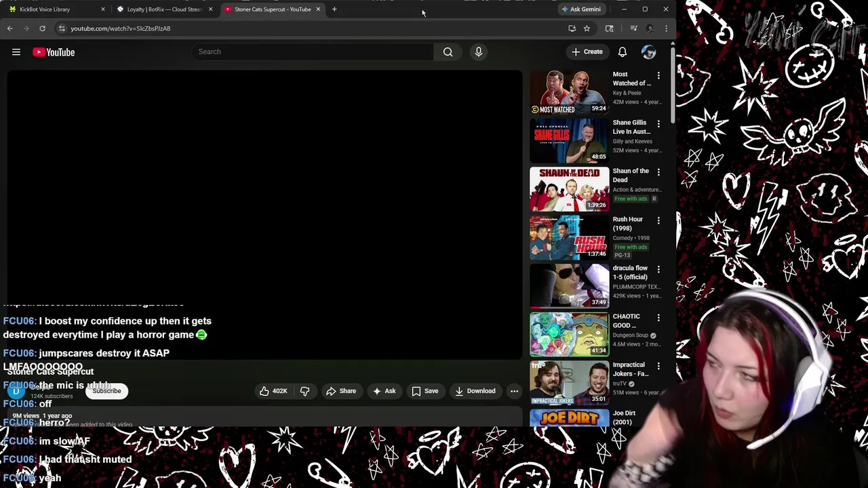Start voice search with the microphone icon

[x=479, y=52]
